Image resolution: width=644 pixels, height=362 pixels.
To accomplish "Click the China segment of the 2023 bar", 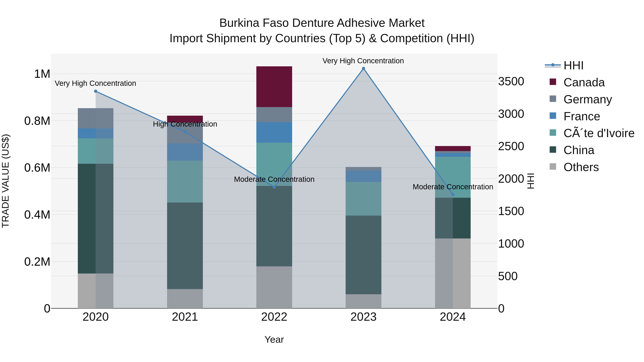I will click(x=364, y=255).
